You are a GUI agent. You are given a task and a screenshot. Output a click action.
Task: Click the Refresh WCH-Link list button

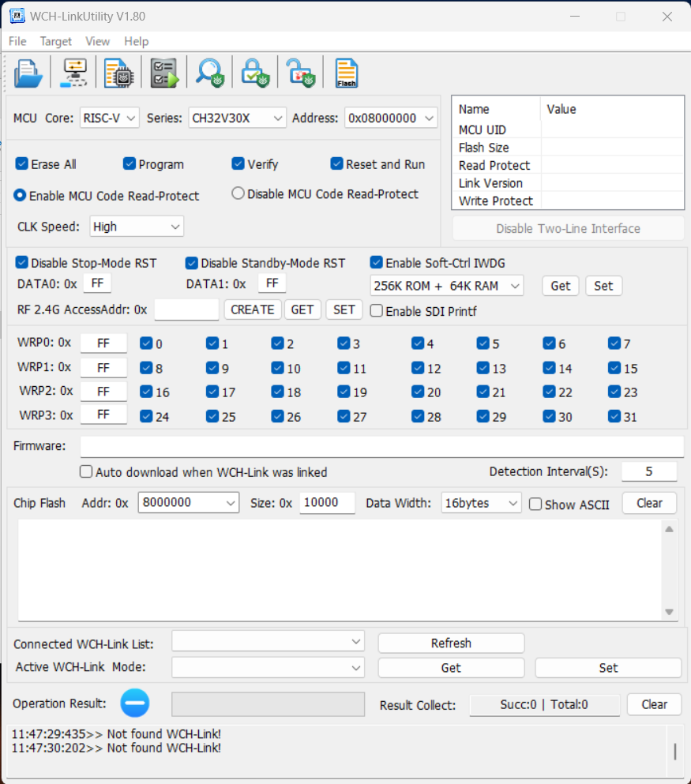(x=451, y=643)
